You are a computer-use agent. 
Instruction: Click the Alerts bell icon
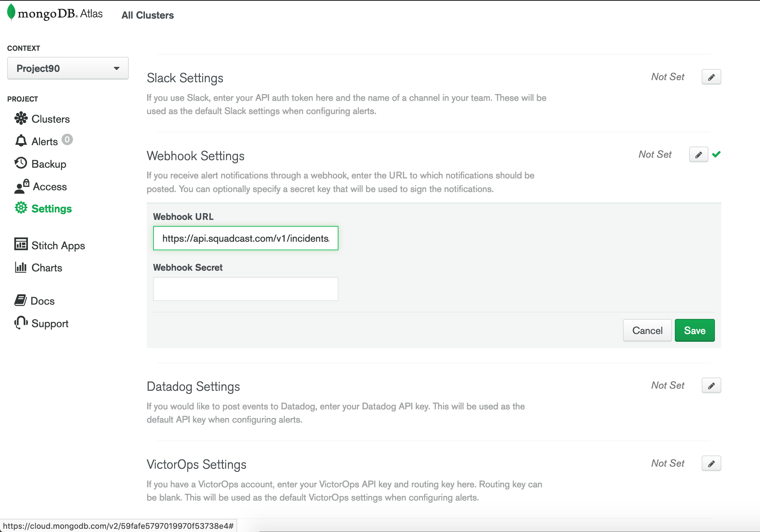click(21, 141)
